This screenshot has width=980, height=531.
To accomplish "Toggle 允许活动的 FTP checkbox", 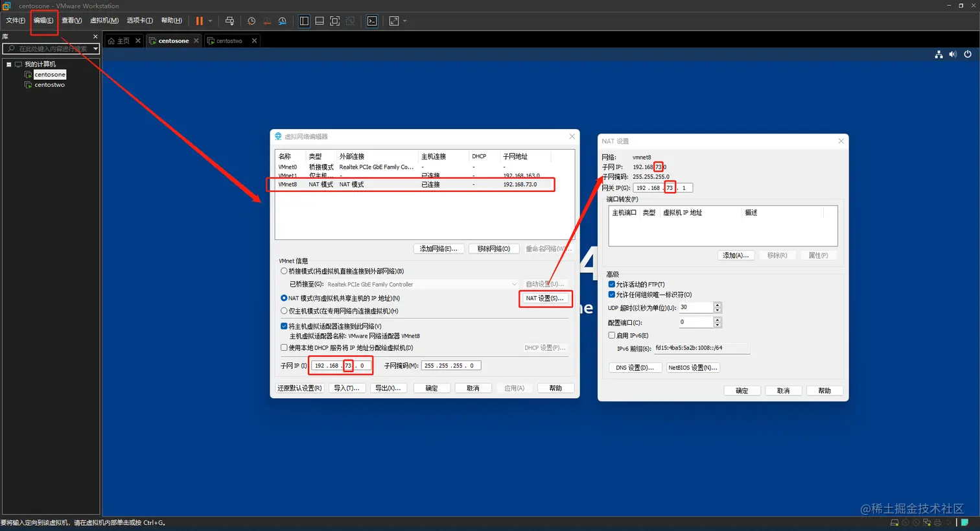I will [x=612, y=284].
